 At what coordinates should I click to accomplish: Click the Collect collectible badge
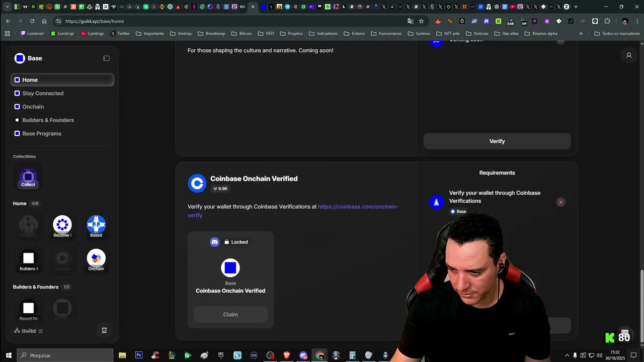(x=28, y=178)
